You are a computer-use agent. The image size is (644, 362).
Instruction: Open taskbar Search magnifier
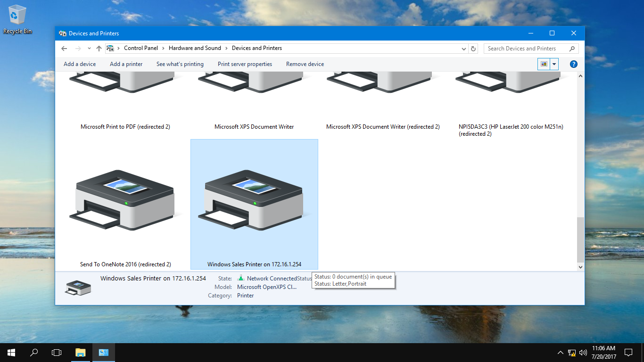point(34,353)
